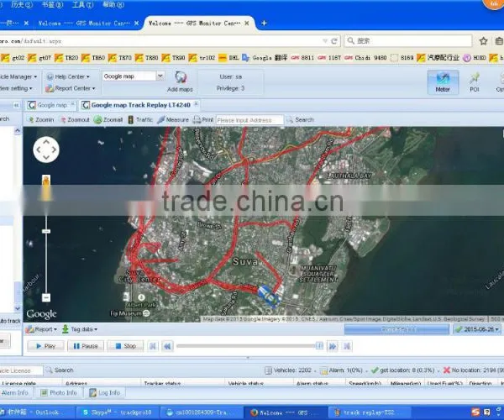504x420 pixels.
Task: Open the Log Info tab
Action: pos(105,392)
